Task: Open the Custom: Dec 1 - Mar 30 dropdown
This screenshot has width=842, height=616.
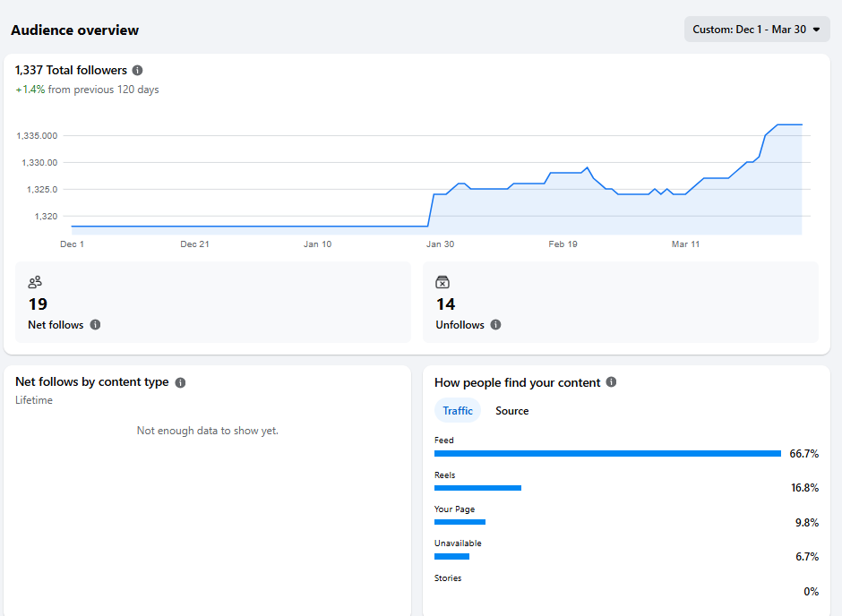Action: click(757, 29)
